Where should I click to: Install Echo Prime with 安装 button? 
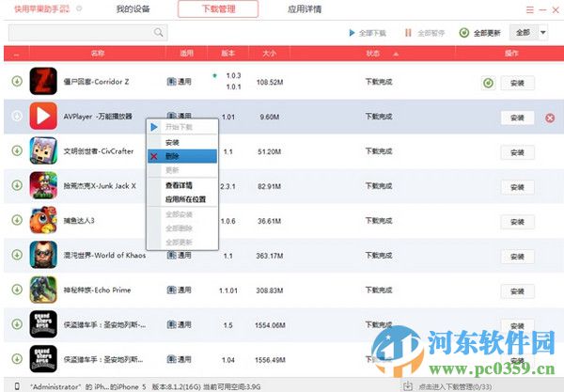click(517, 291)
